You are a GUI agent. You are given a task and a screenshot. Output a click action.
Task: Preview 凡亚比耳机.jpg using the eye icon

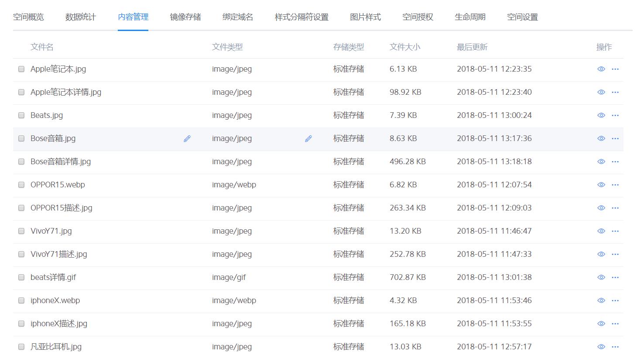click(x=601, y=347)
